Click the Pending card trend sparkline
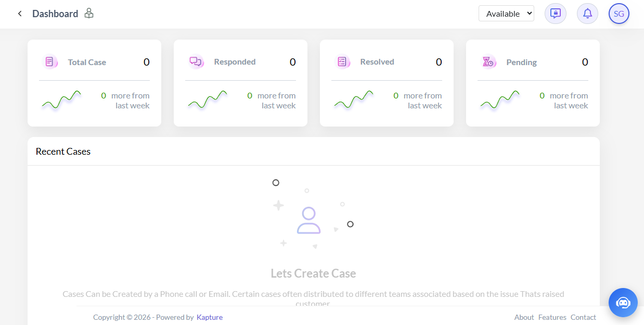The image size is (644, 325). pyautogui.click(x=500, y=100)
